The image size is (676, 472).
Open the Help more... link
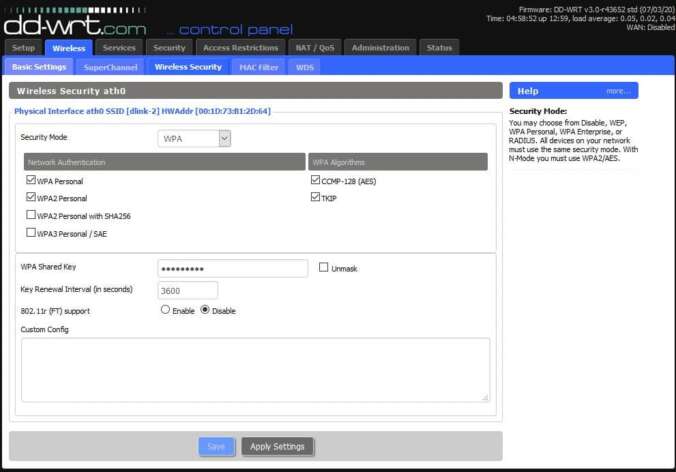tap(618, 91)
